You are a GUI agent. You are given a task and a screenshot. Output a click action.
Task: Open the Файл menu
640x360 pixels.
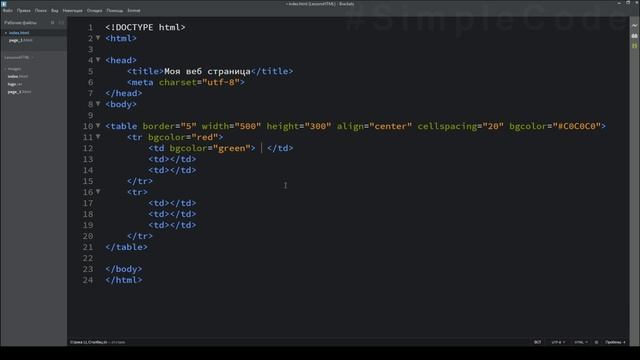point(8,11)
